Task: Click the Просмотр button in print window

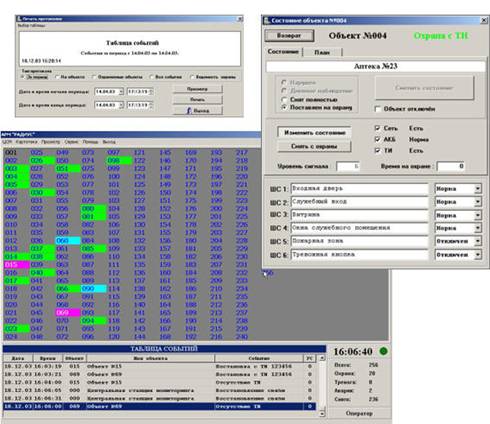Action: click(x=198, y=89)
